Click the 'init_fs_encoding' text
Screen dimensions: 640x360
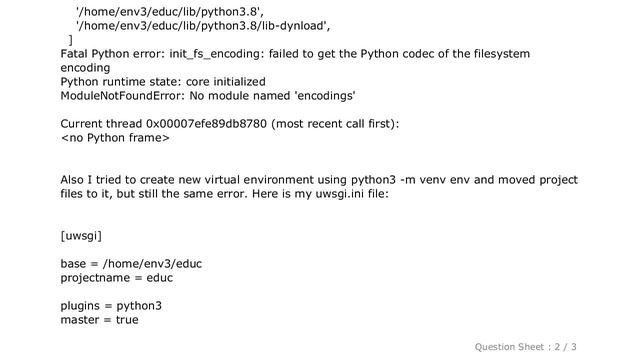pyautogui.click(x=214, y=54)
